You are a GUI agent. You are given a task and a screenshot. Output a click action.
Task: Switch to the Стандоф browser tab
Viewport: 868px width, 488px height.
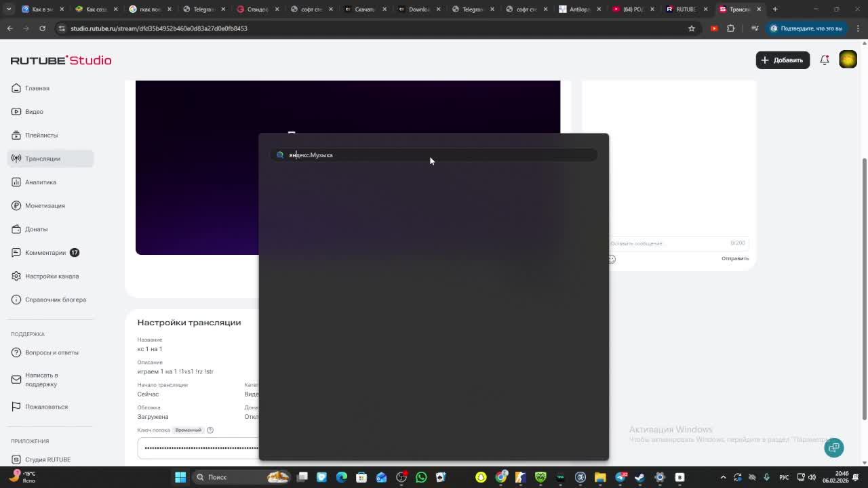[258, 9]
